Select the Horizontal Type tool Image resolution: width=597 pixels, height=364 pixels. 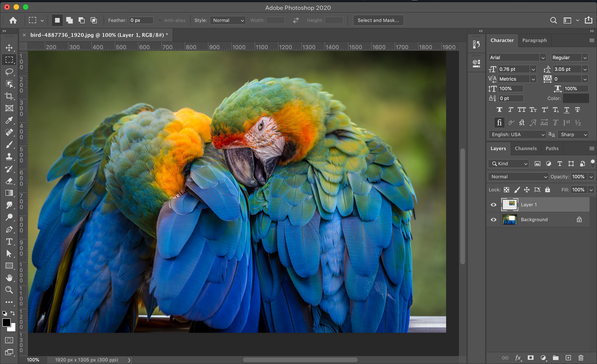[9, 241]
